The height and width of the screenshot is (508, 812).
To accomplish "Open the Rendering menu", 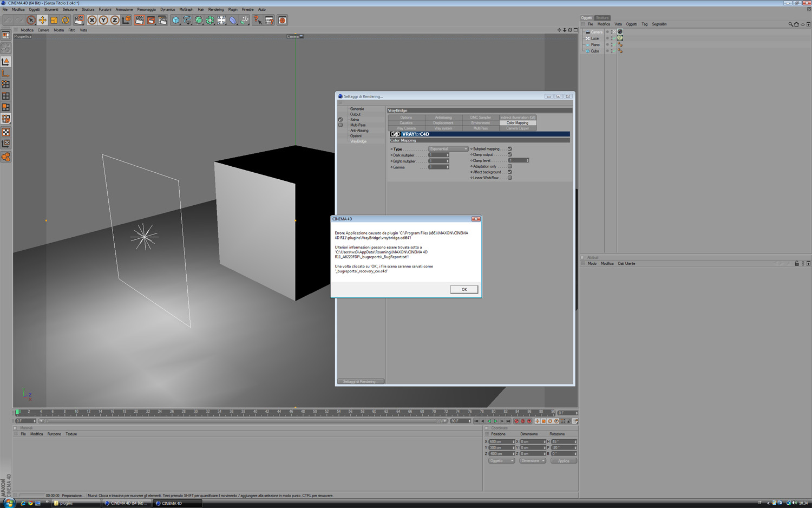I will (x=215, y=9).
